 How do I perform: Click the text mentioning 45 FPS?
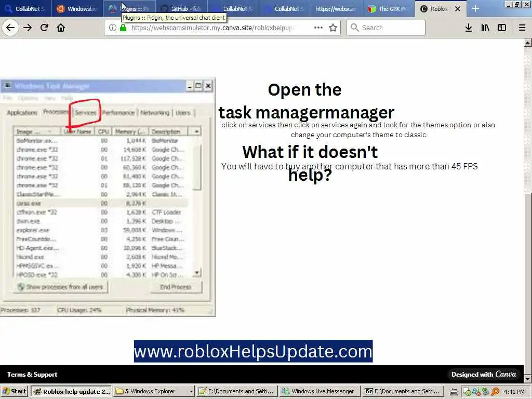click(350, 166)
